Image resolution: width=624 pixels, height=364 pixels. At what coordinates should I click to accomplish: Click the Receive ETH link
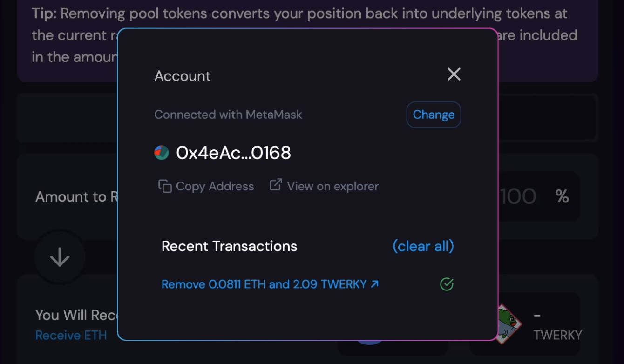click(71, 335)
